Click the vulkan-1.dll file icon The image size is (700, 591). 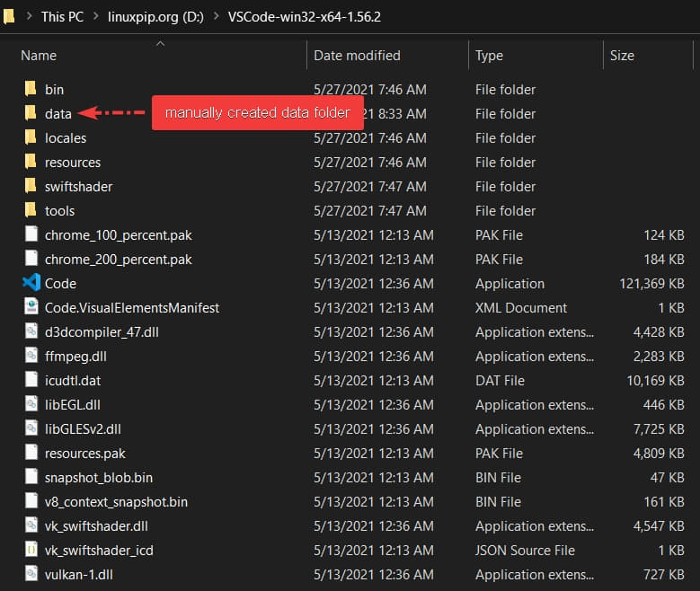[x=31, y=574]
